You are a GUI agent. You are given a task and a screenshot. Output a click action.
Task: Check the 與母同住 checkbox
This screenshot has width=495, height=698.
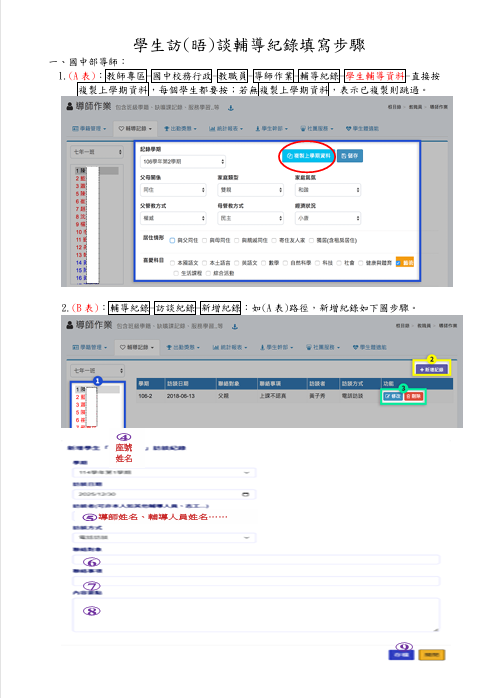click(x=205, y=240)
